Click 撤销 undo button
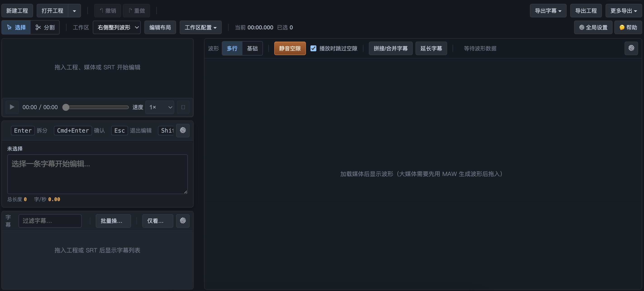 pyautogui.click(x=108, y=11)
